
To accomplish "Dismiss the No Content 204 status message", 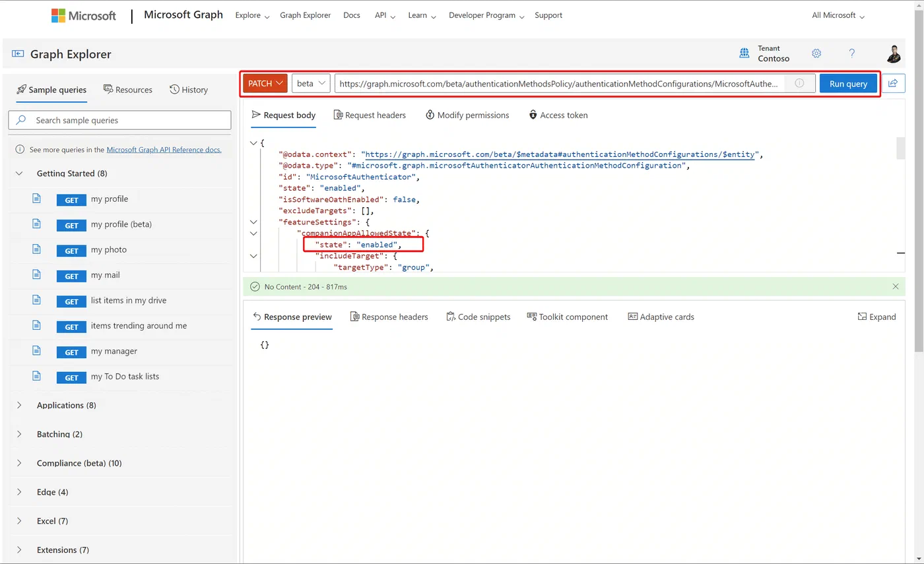I will [896, 286].
